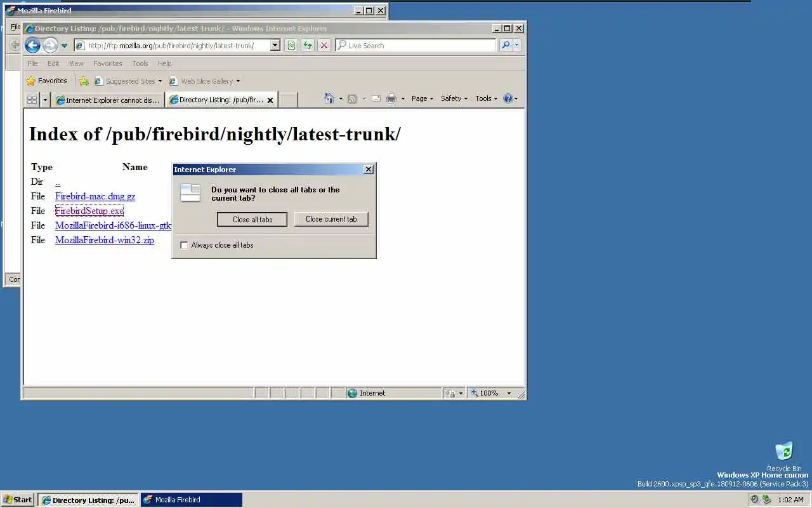Click the RSS Feeds icon

click(352, 98)
